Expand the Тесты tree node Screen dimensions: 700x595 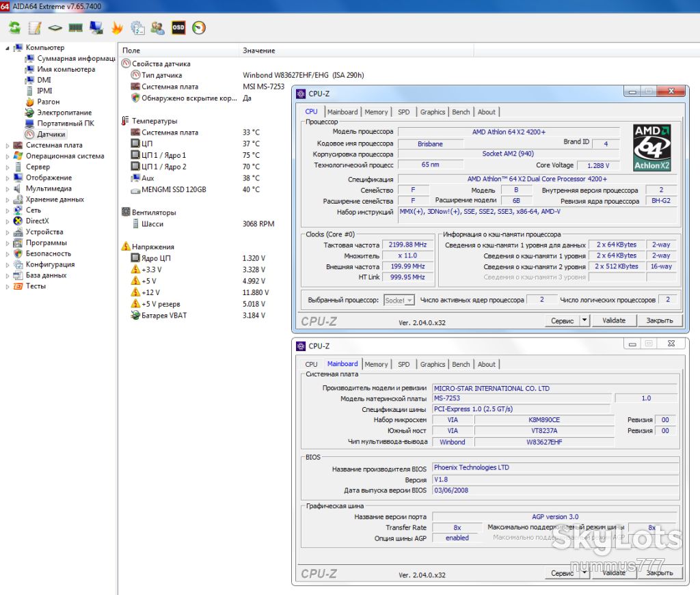tap(7, 286)
